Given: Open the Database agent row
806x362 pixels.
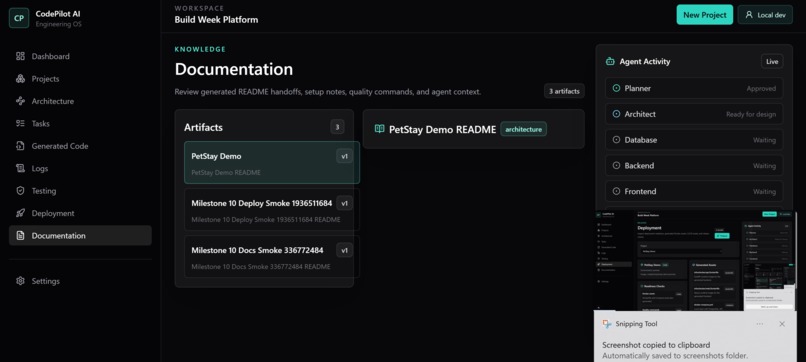Looking at the screenshot, I should coord(694,140).
